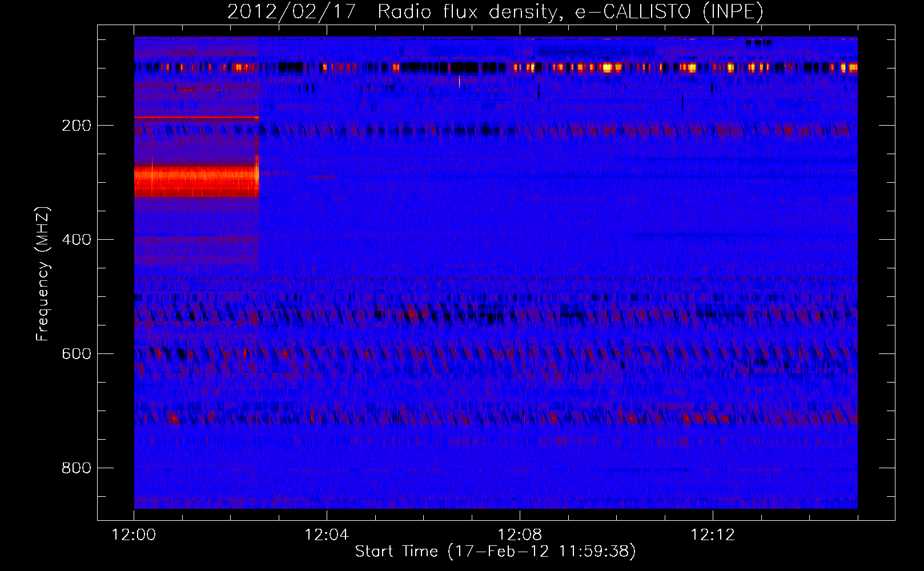Click the 200 frequency tick label
Image resolution: width=924 pixels, height=571 pixels.
coord(77,126)
